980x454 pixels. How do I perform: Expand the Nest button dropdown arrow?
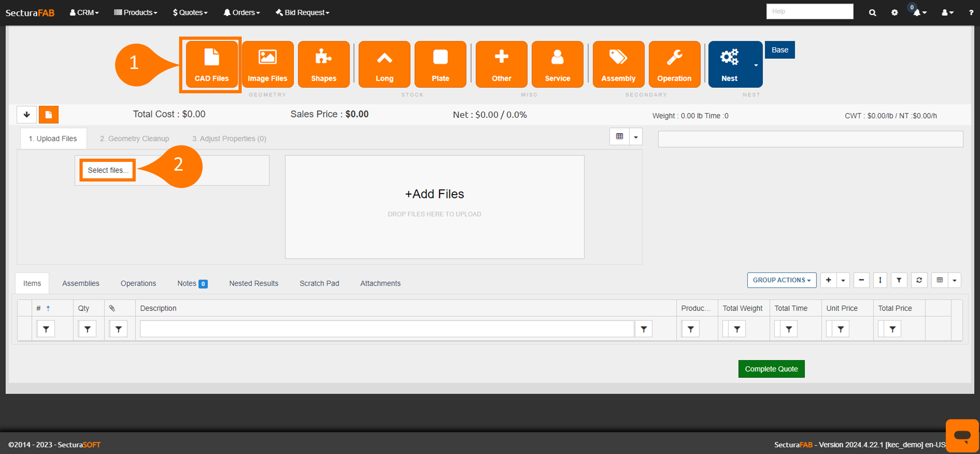(756, 65)
